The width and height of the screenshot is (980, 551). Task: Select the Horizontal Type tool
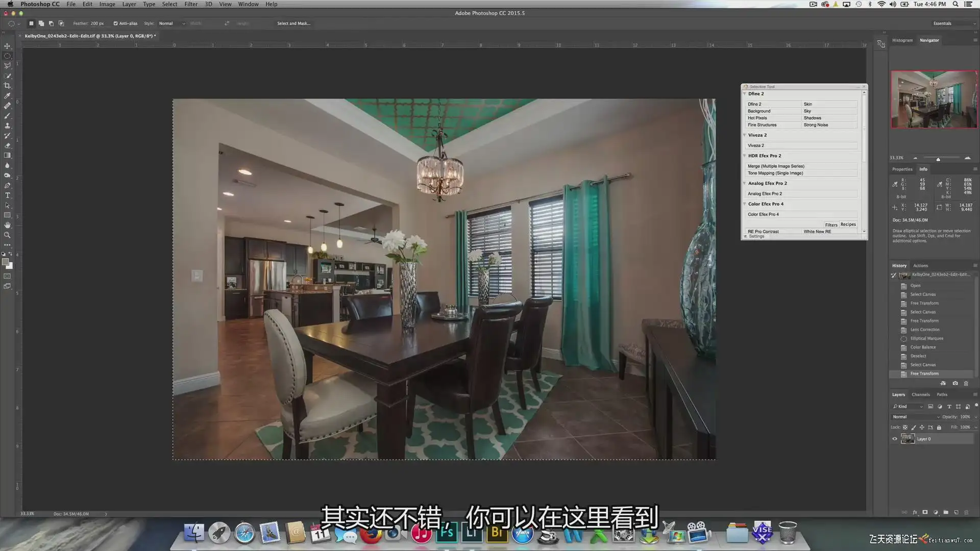pos(7,195)
